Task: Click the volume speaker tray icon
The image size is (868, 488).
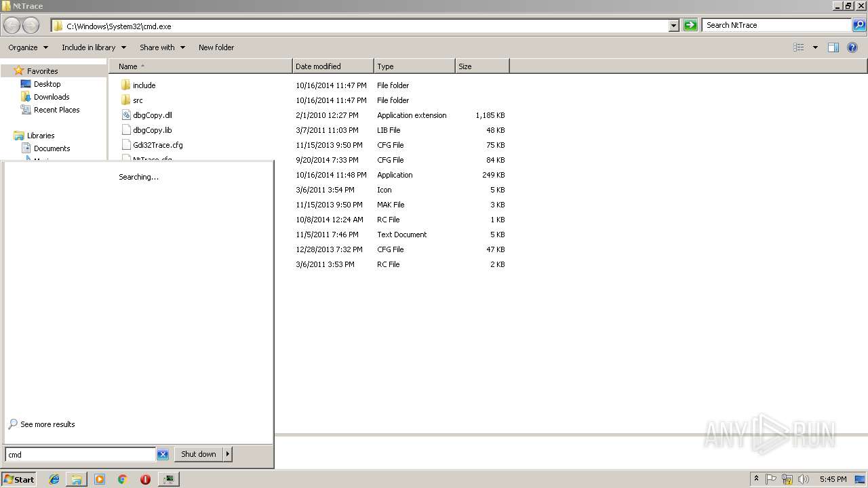Action: coord(804,479)
